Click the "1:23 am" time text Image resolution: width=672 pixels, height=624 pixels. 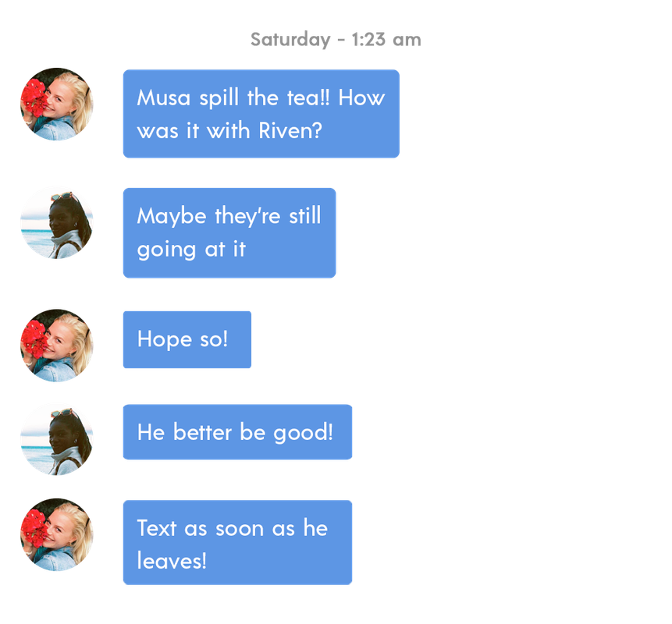point(386,40)
